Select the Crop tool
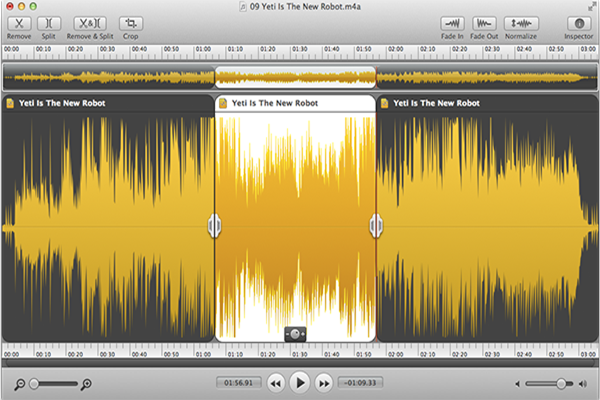This screenshot has width=600, height=400. pyautogui.click(x=131, y=22)
